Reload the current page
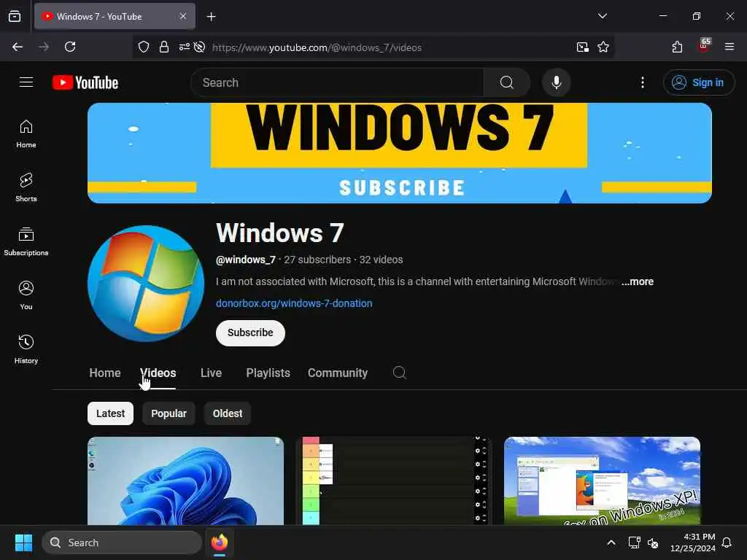The width and height of the screenshot is (747, 560). coord(70,47)
